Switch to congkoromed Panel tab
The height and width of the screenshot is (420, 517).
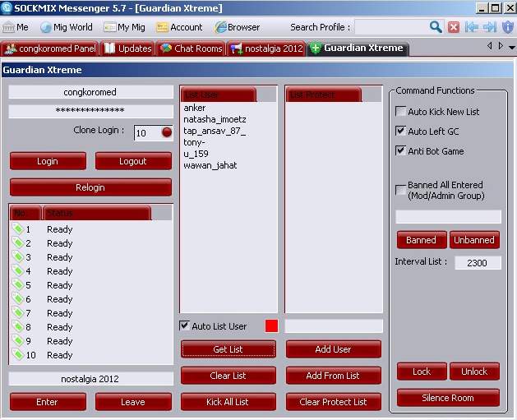(50, 48)
